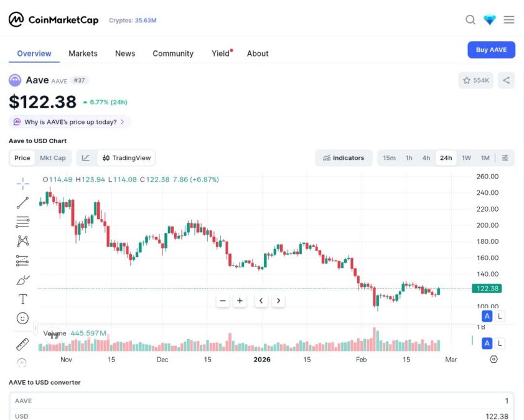This screenshot has width=524, height=420.
Task: Open chart settings gear below price scale
Action: click(x=494, y=359)
